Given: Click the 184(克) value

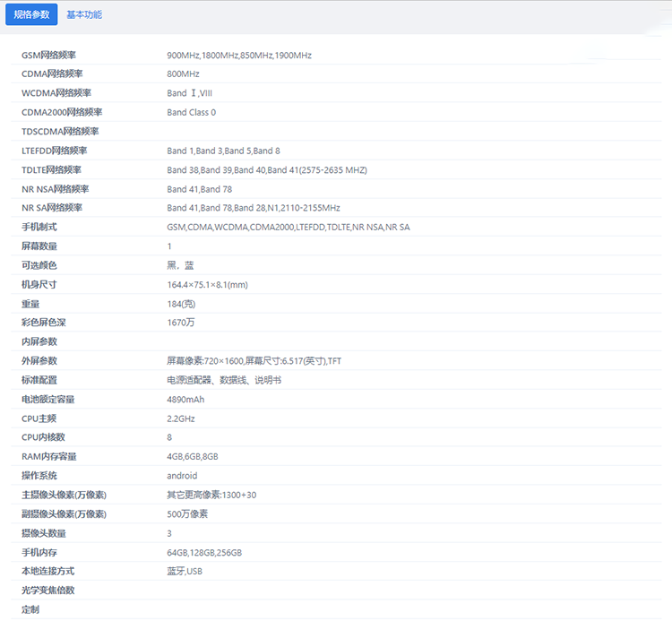Looking at the screenshot, I should (x=181, y=304).
